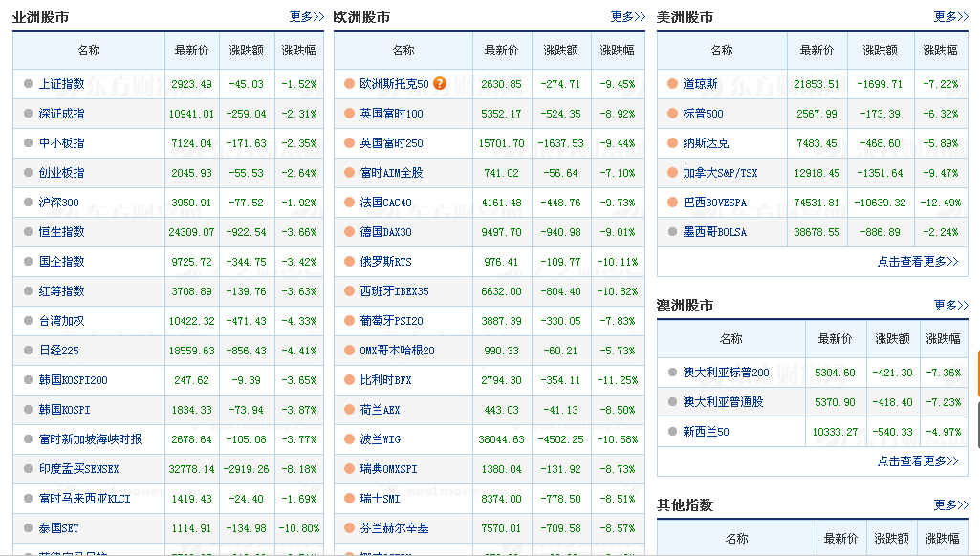Open the 俄罗斯RTS index link
The height and width of the screenshot is (556, 980).
tap(385, 262)
